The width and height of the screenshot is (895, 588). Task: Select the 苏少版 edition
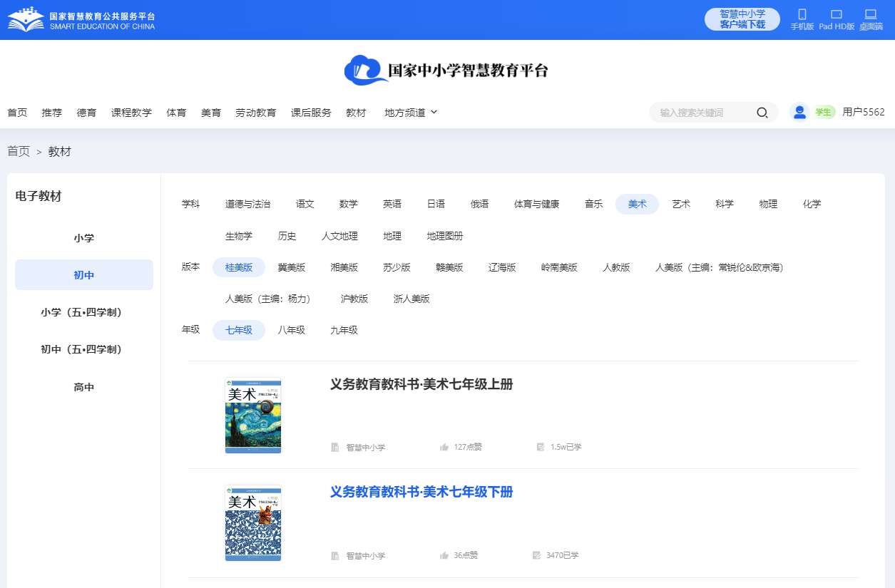click(x=397, y=267)
